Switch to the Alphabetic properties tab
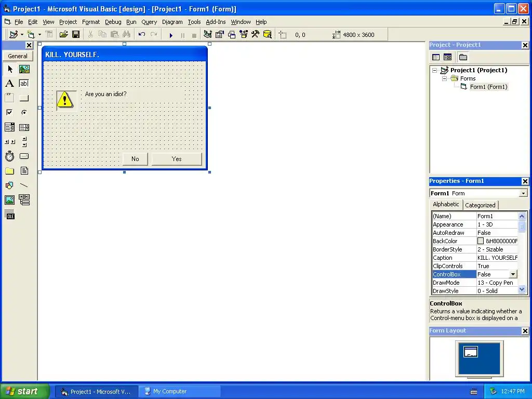 pyautogui.click(x=446, y=204)
